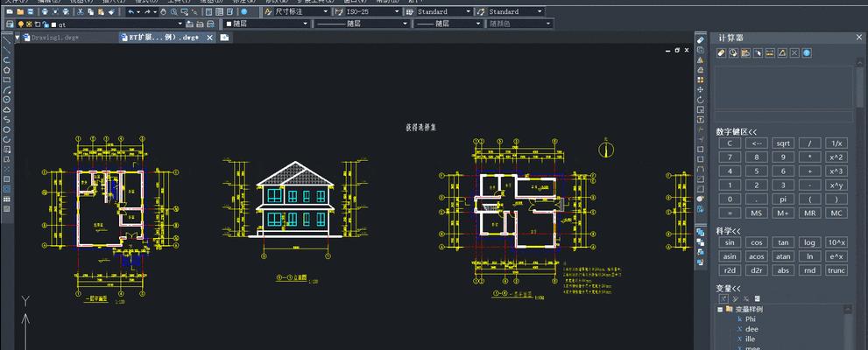Select the Ellipse tool in left toolbar

pos(7,129)
